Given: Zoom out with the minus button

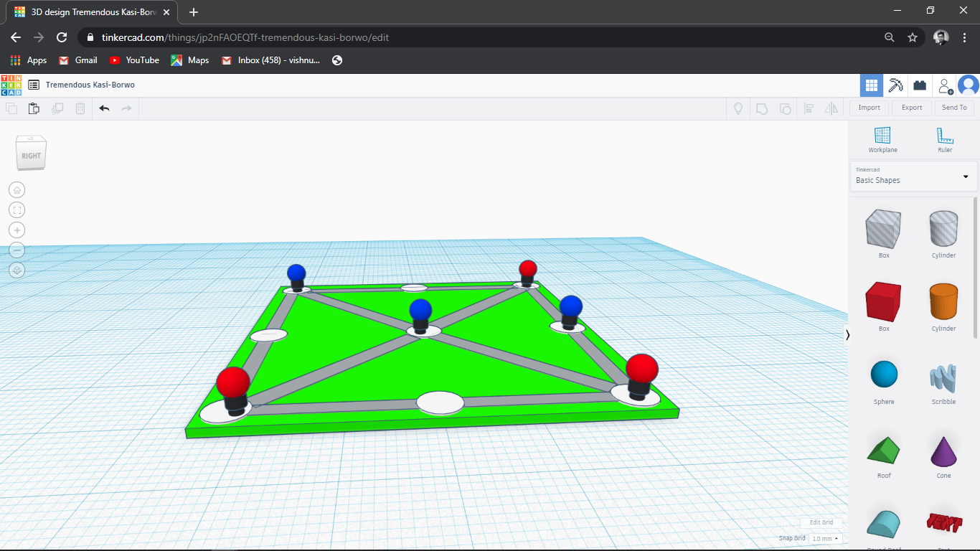Looking at the screenshot, I should [17, 250].
